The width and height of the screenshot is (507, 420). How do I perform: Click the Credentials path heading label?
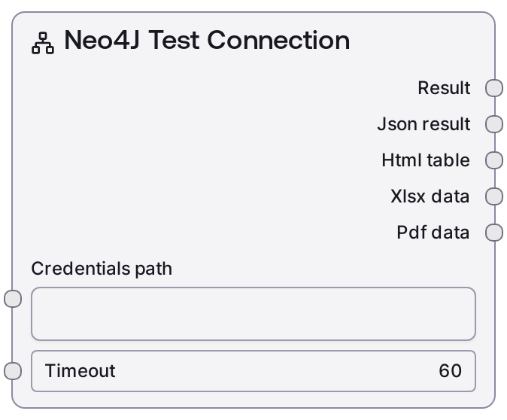click(102, 269)
